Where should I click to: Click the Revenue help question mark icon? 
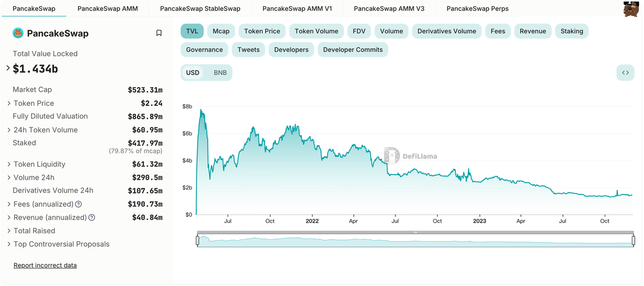[92, 218]
